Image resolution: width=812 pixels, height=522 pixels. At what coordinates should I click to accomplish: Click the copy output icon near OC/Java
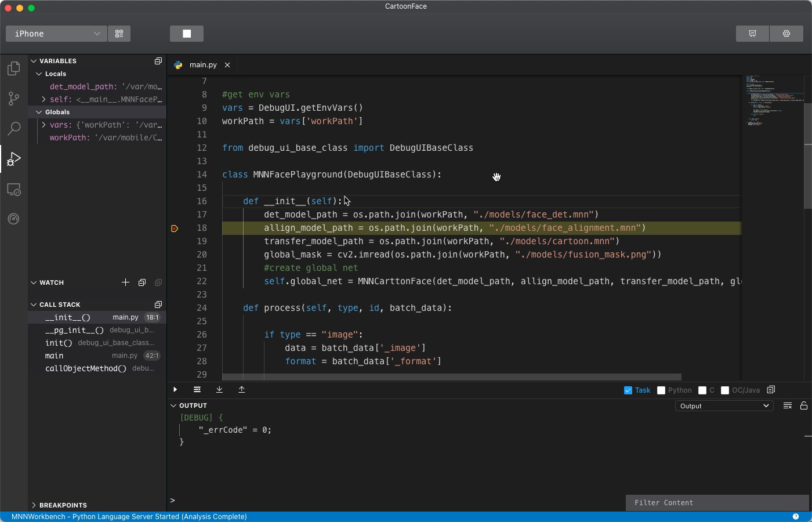[x=771, y=390]
